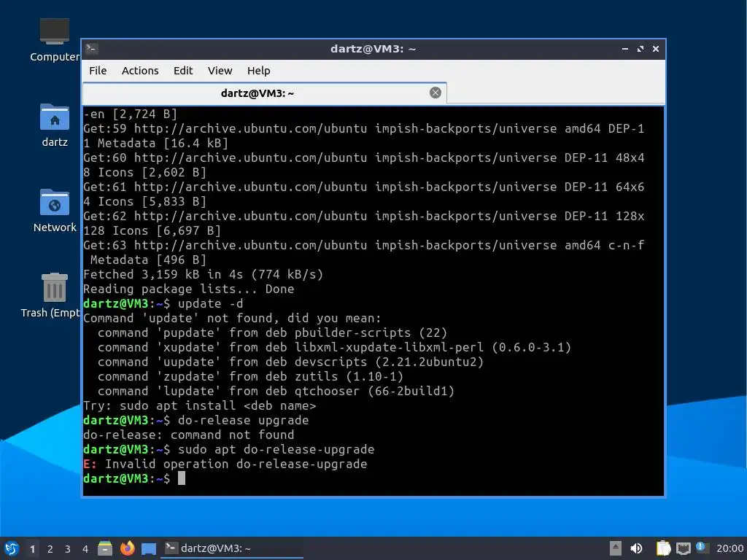747x560 pixels.
Task: Click the 'Command 'update' not found' line
Action: point(232,318)
